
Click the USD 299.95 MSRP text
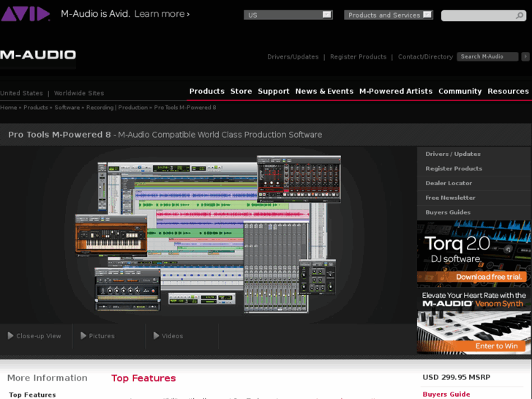coord(457,377)
